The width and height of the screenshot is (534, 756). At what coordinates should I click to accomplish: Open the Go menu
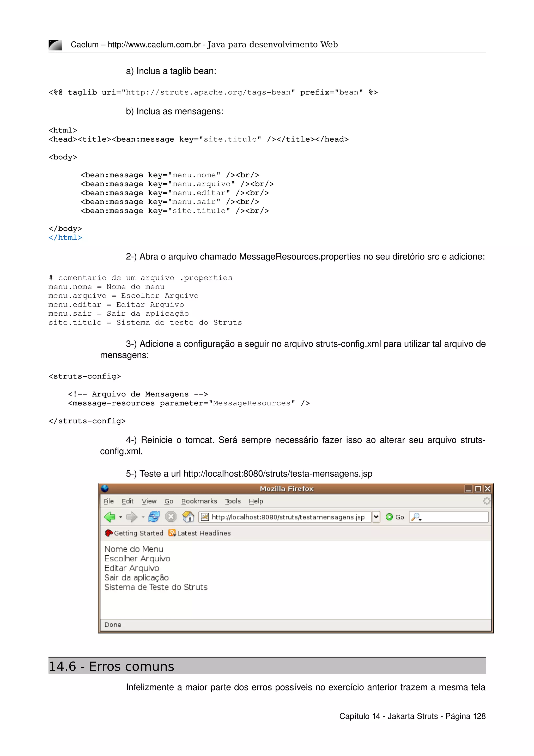point(169,501)
